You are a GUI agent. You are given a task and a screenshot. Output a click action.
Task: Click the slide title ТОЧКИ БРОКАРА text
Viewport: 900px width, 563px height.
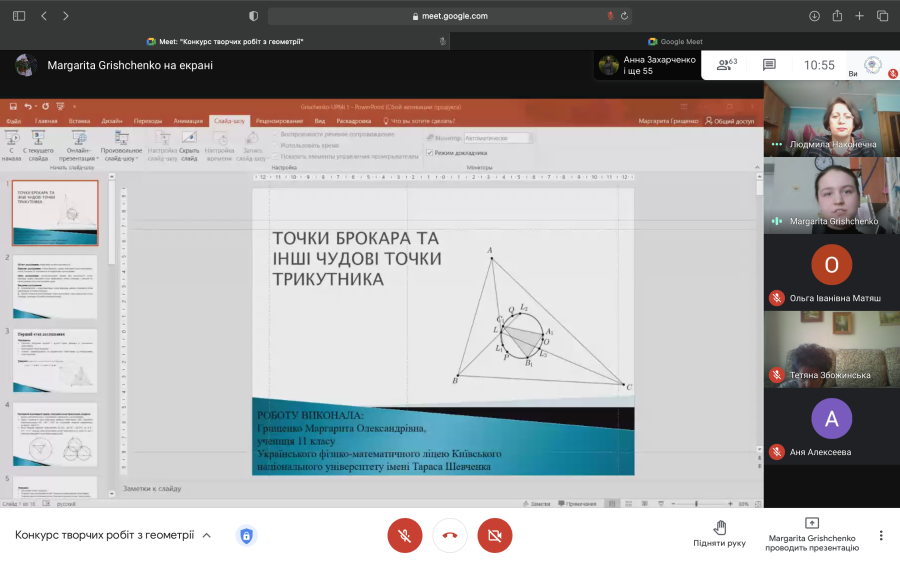pyautogui.click(x=356, y=258)
